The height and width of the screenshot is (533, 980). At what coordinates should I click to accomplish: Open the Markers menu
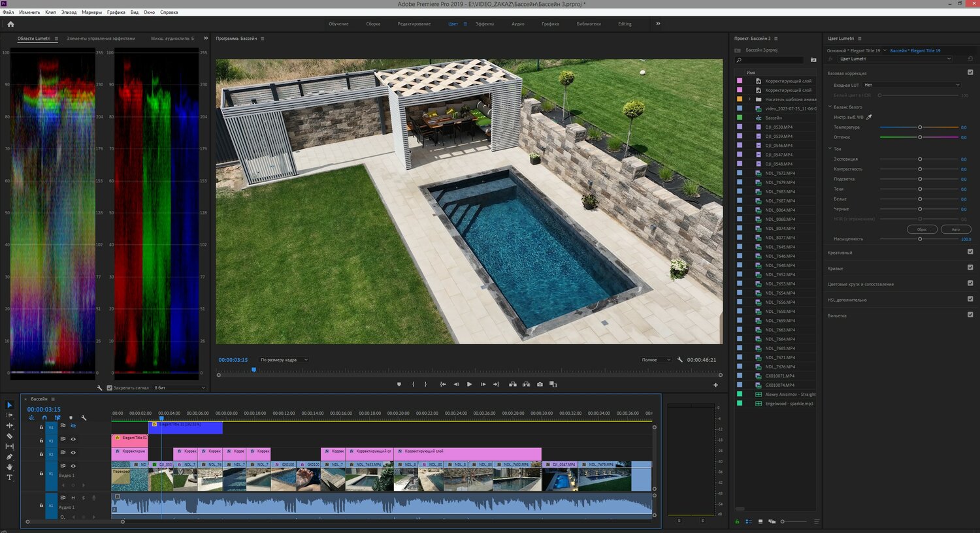(91, 12)
